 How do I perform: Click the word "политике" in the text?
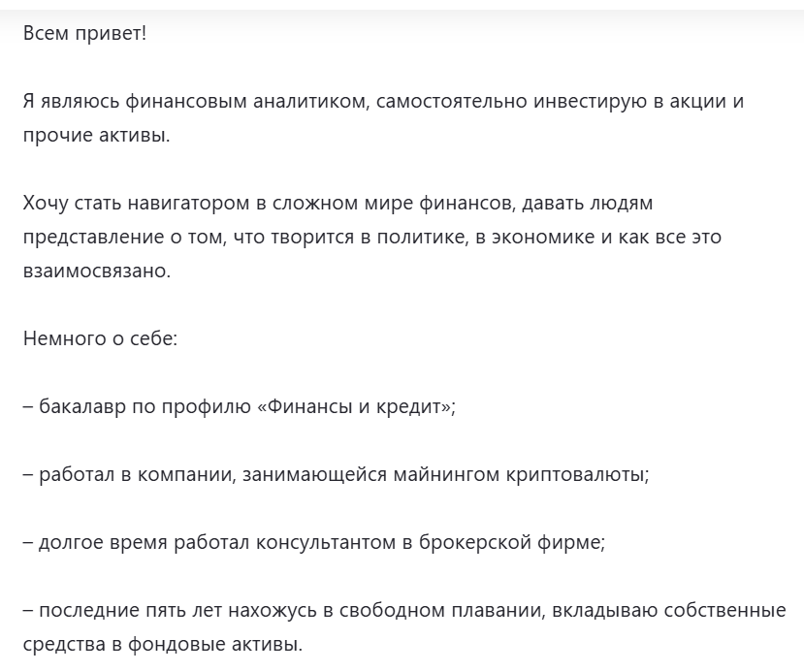423,238
